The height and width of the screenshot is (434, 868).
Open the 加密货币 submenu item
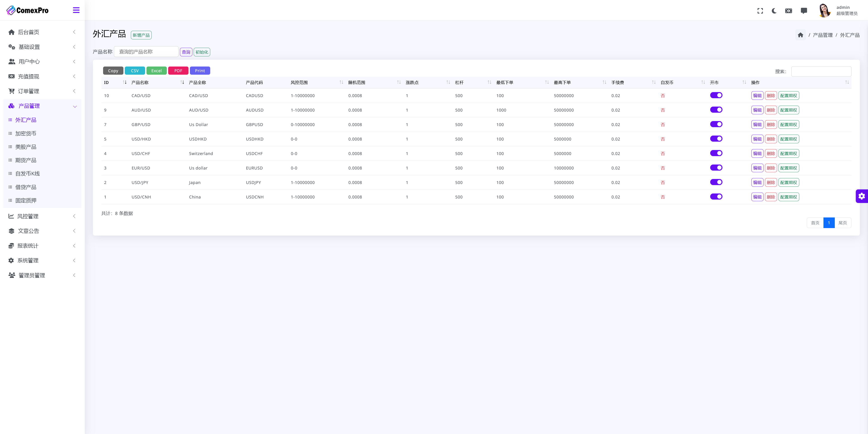click(26, 134)
